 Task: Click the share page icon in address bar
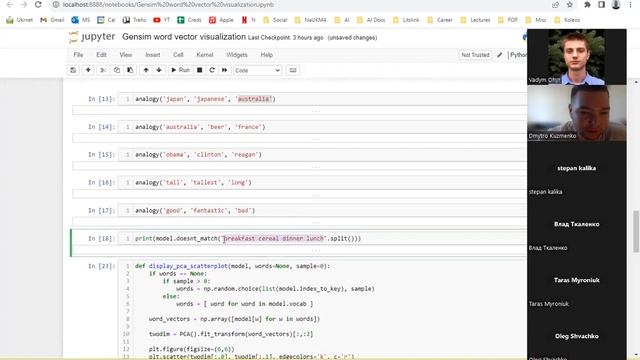click(555, 4)
